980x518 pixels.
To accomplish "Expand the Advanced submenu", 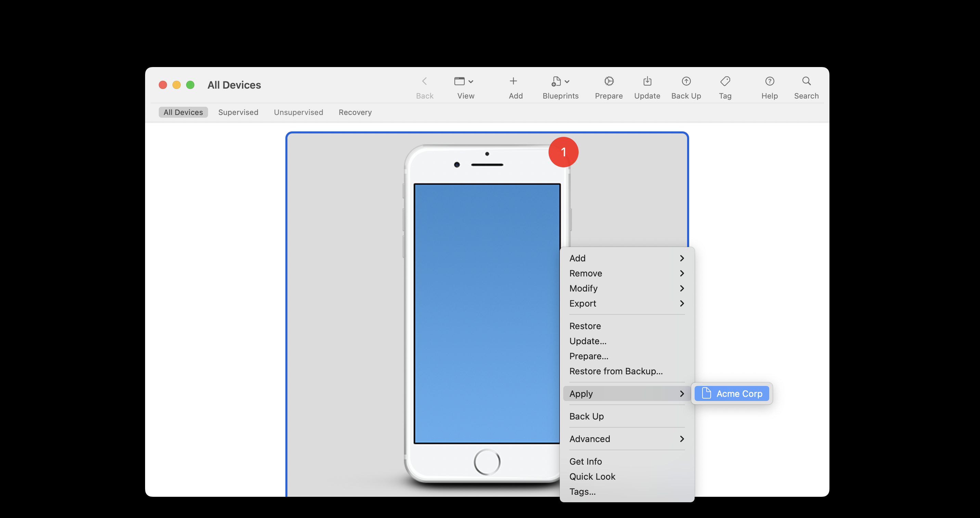I will [x=627, y=439].
